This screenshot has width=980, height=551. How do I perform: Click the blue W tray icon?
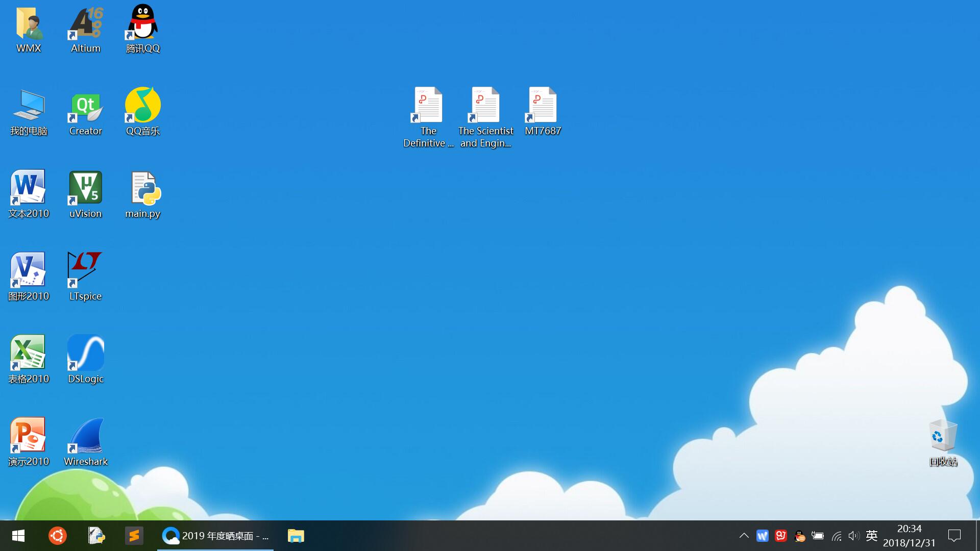(763, 536)
